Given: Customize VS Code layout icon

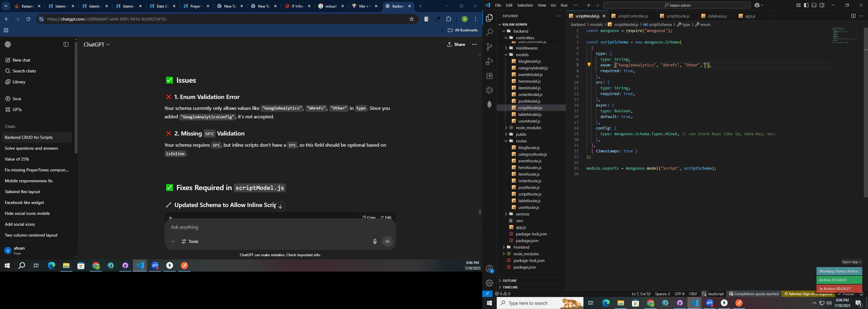Looking at the screenshot, I should pyautogui.click(x=798, y=5).
